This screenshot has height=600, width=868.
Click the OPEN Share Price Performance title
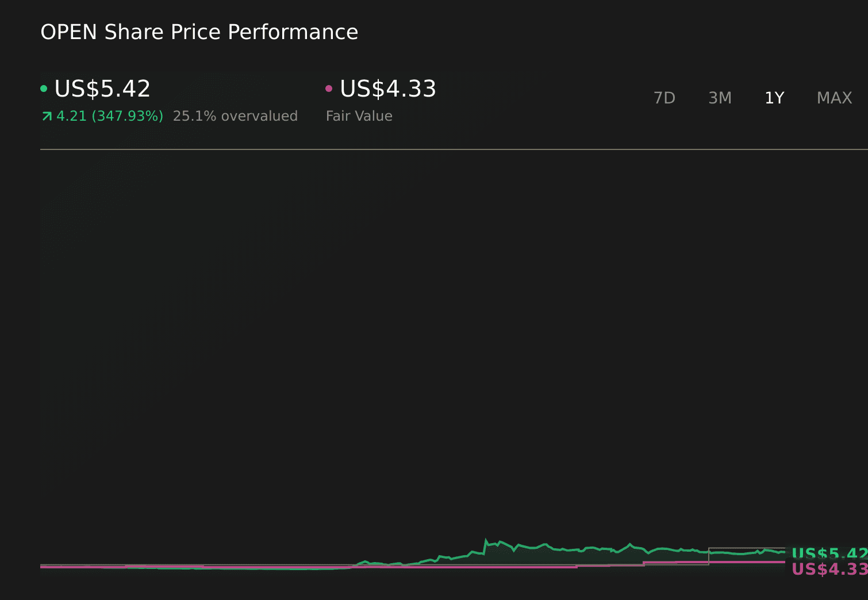199,32
